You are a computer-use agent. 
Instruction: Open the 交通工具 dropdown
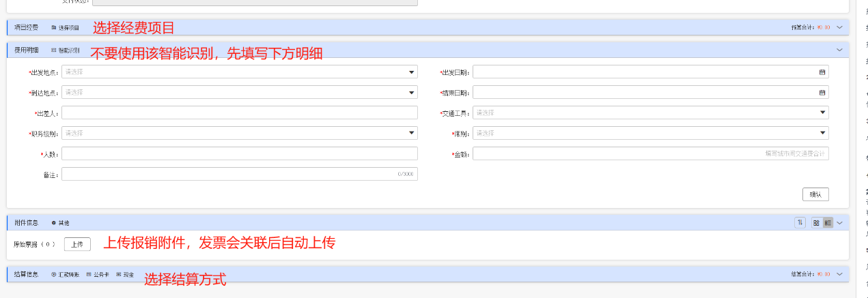823,113
